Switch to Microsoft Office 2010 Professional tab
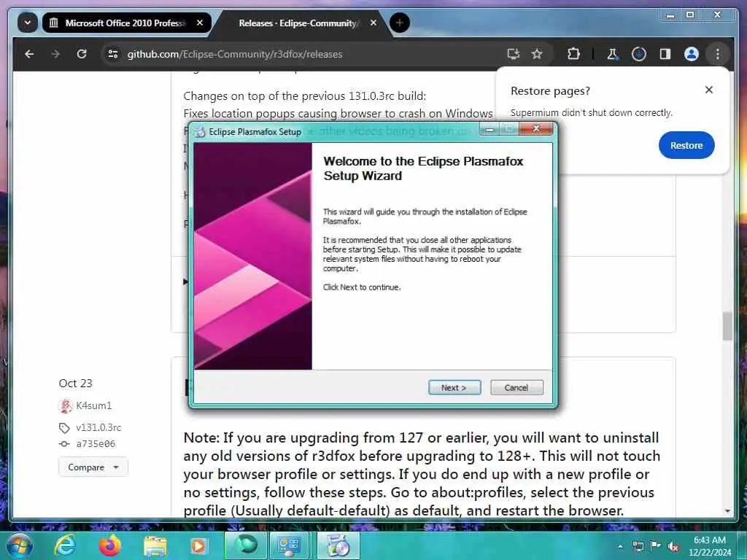Screen dimensions: 747x560 [x=126, y=23]
